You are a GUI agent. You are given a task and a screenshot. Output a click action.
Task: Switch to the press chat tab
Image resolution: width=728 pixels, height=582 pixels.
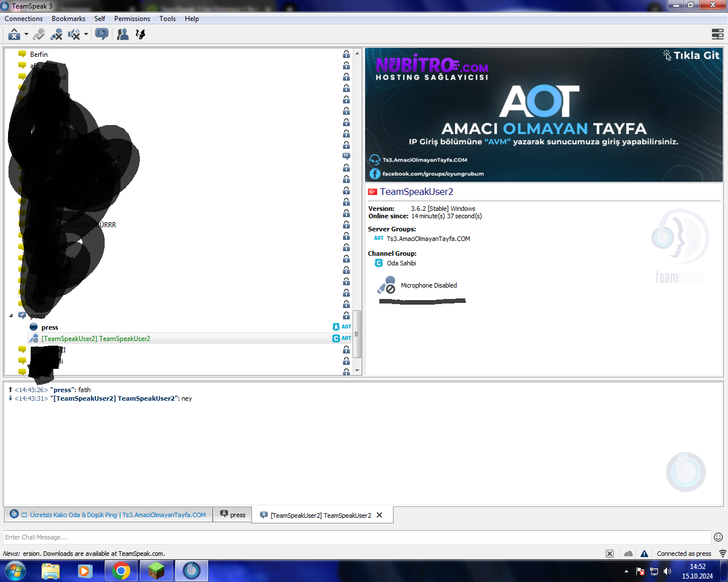[x=233, y=515]
